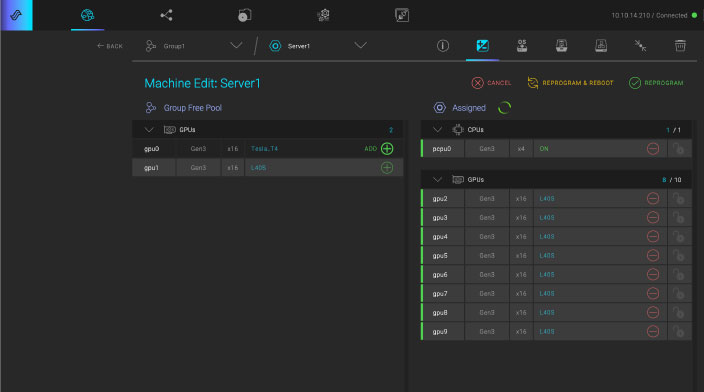The image size is (704, 392).
Task: Add gpu1 L40S using plus icon
Action: click(x=387, y=168)
